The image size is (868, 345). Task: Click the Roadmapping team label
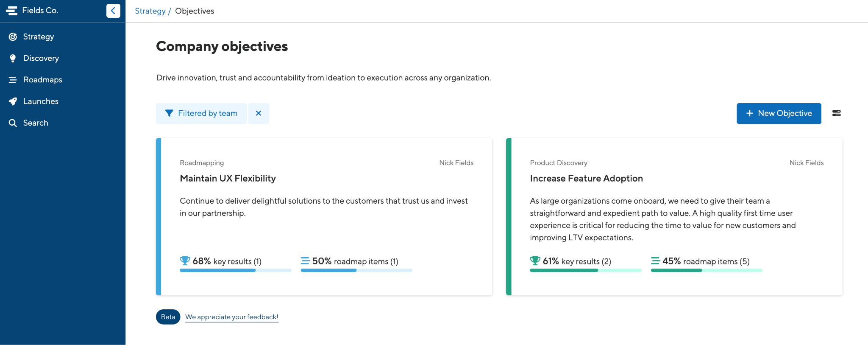pyautogui.click(x=202, y=163)
